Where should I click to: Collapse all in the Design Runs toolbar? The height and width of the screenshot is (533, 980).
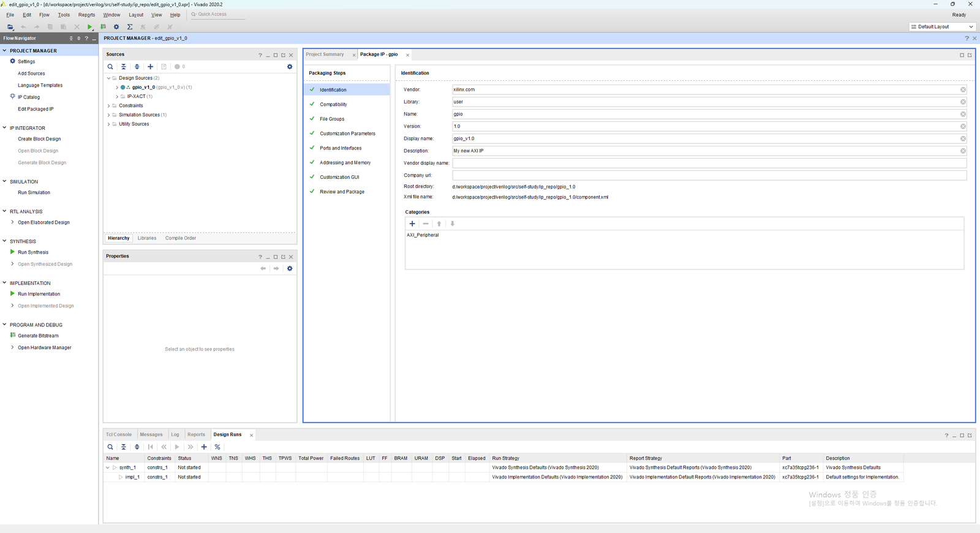(x=124, y=447)
